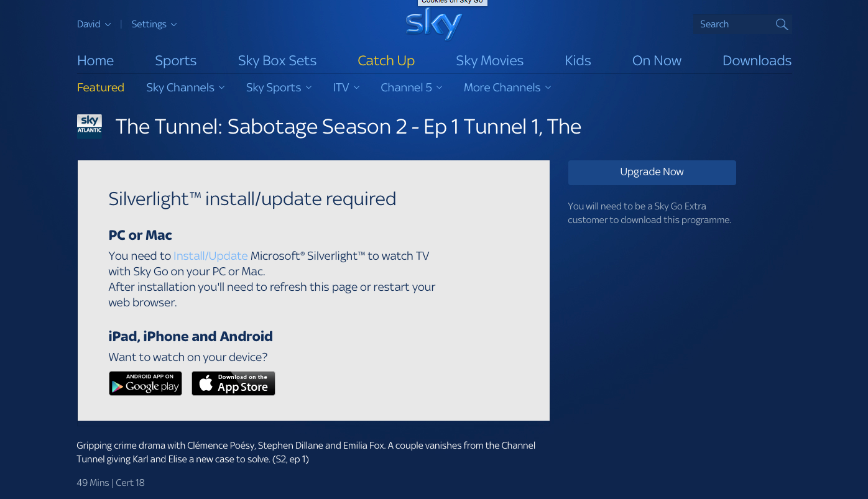Open the Downloads section
The width and height of the screenshot is (868, 499).
[757, 60]
